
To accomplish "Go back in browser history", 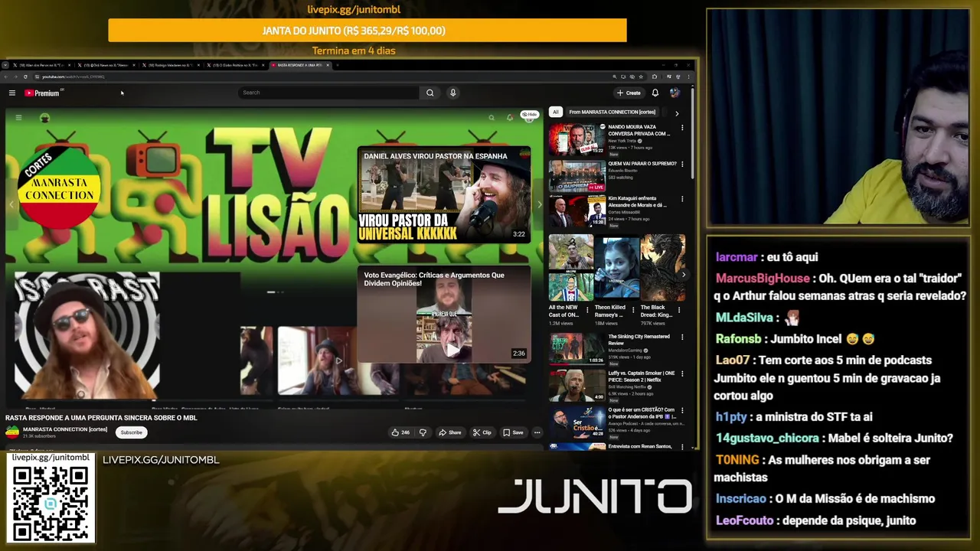I will [6, 77].
